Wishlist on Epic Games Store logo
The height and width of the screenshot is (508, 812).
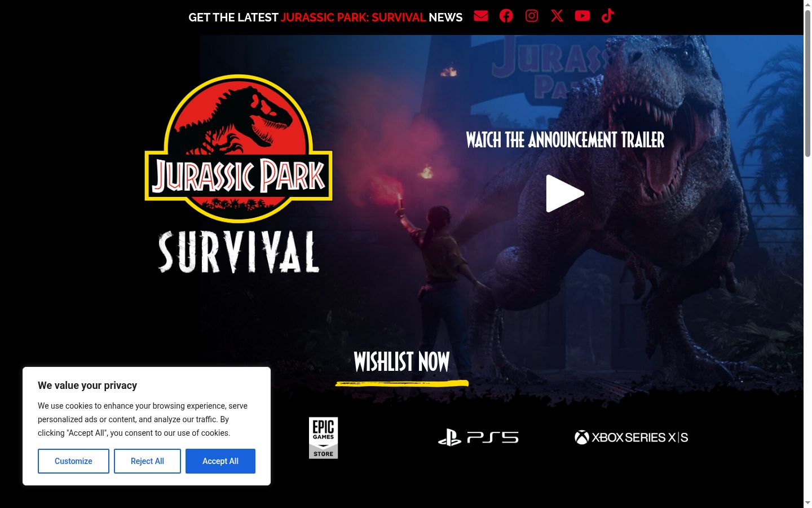[x=323, y=438]
